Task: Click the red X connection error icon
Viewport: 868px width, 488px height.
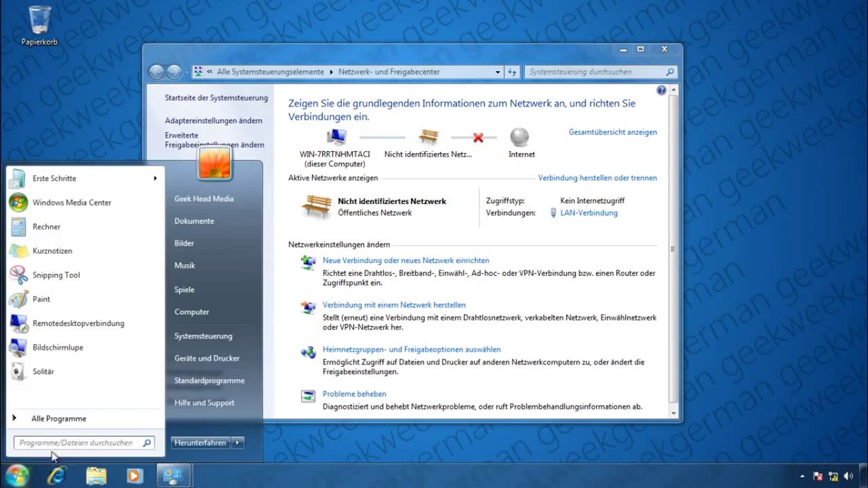Action: (x=478, y=138)
